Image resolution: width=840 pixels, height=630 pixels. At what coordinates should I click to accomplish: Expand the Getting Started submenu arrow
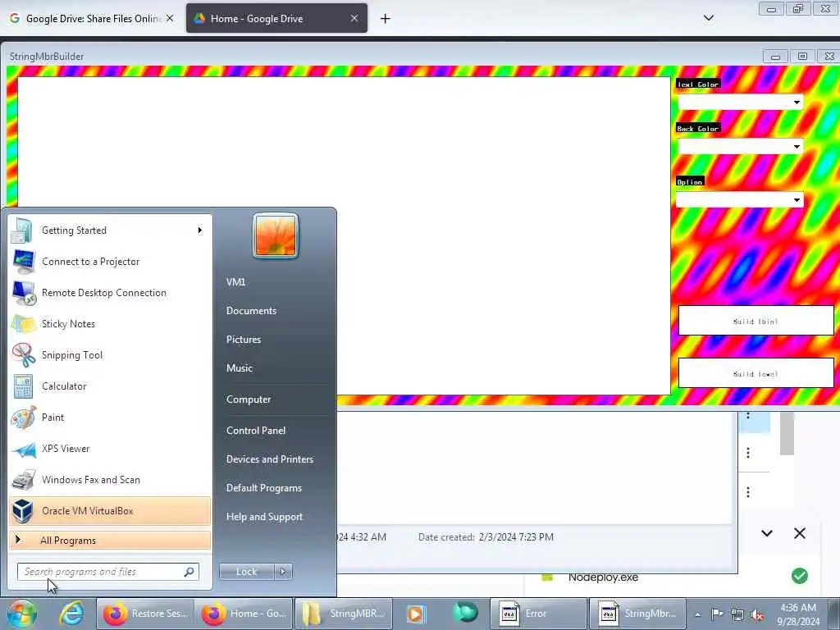tap(200, 231)
